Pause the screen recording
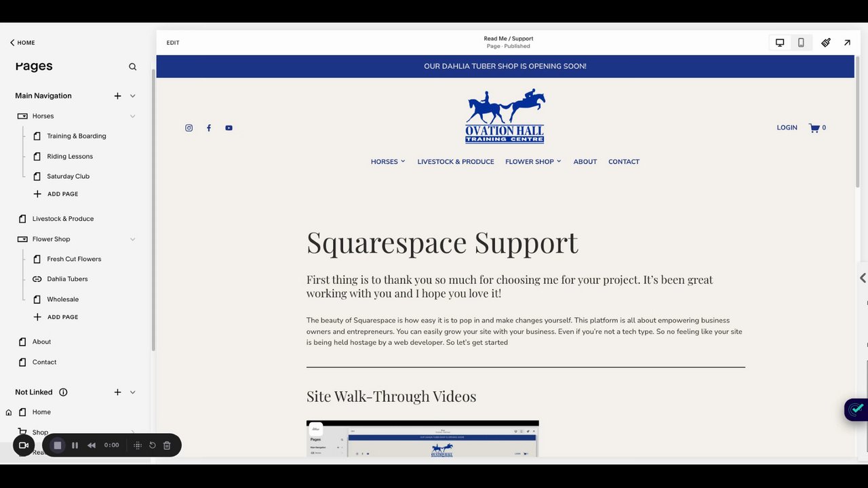The height and width of the screenshot is (488, 868). click(x=75, y=445)
